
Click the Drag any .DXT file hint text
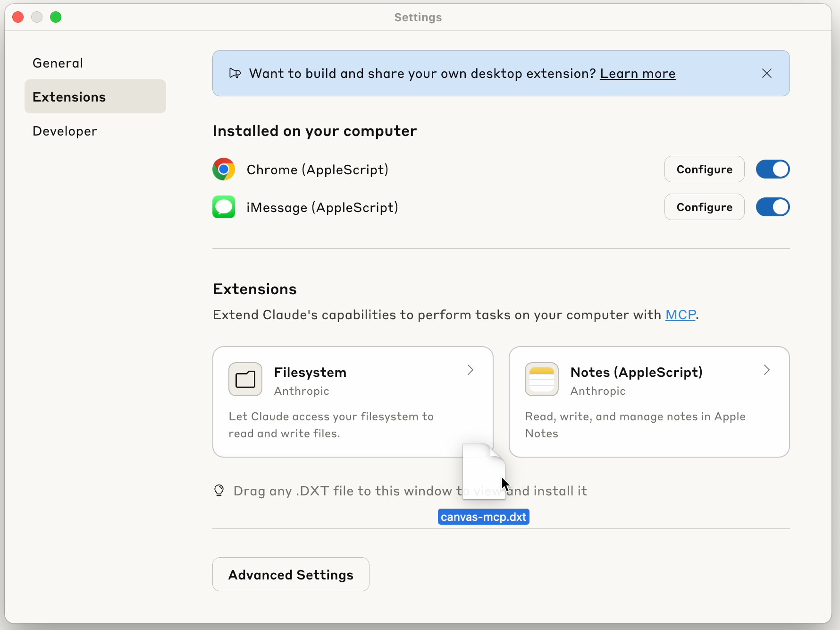click(410, 491)
